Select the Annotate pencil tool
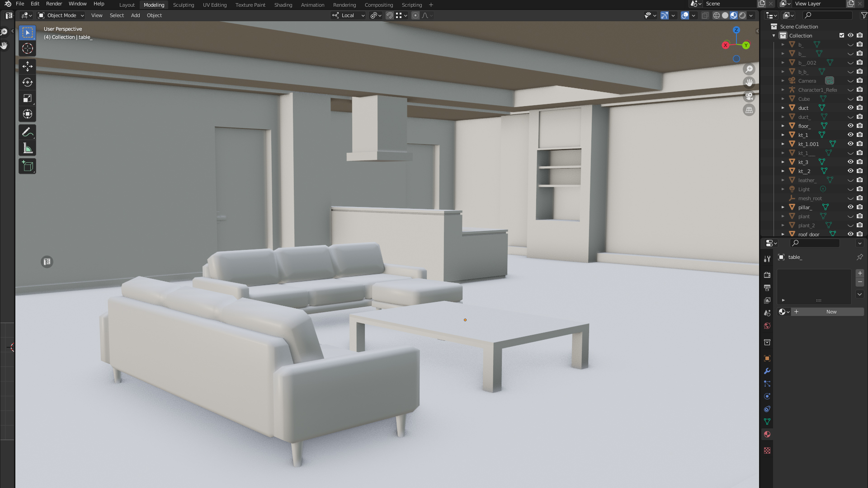The height and width of the screenshot is (488, 868). click(x=27, y=132)
